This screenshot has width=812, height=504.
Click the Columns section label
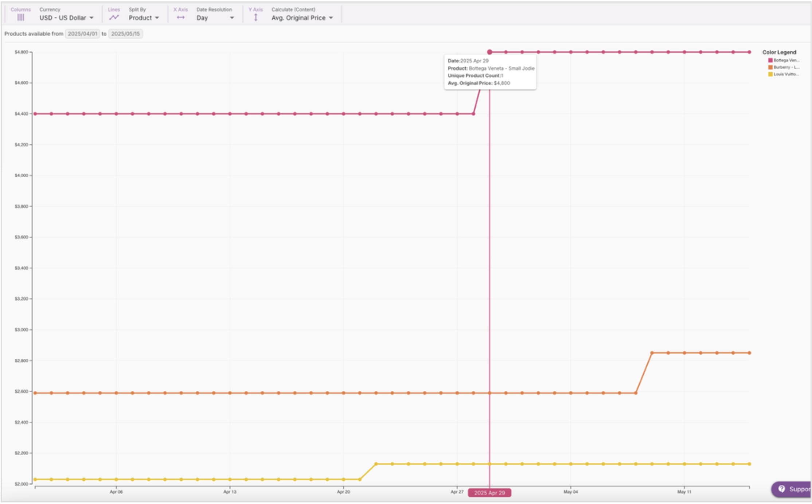pyautogui.click(x=21, y=9)
